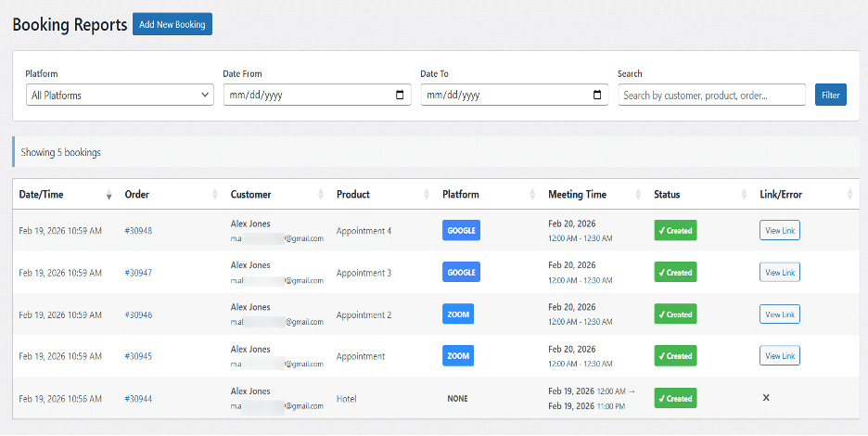The width and height of the screenshot is (868, 436).
Task: Click the Booking Reports page heading
Action: [70, 25]
